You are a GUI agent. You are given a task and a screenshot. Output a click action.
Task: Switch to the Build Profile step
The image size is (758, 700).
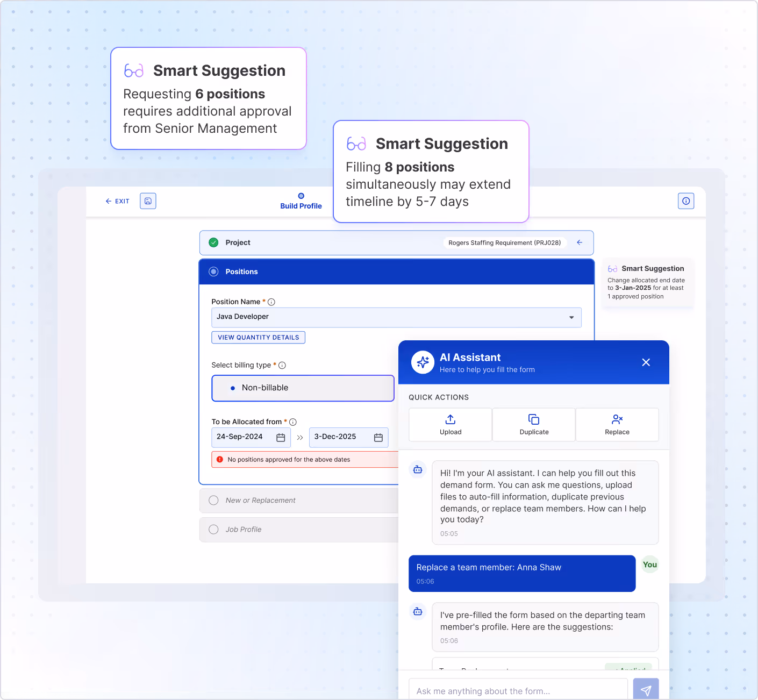pyautogui.click(x=301, y=202)
